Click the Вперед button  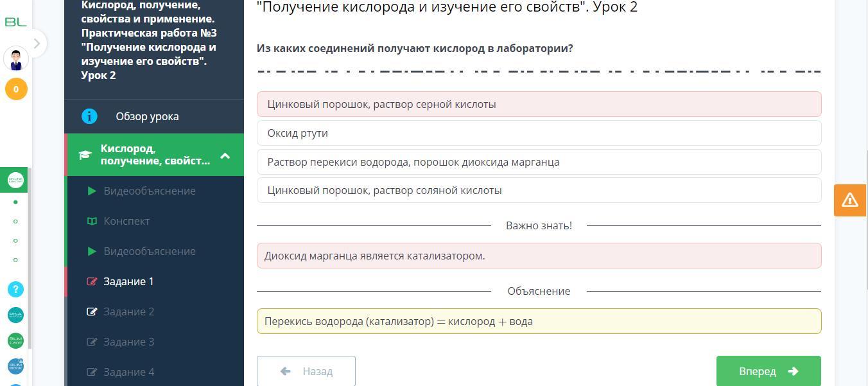click(768, 371)
